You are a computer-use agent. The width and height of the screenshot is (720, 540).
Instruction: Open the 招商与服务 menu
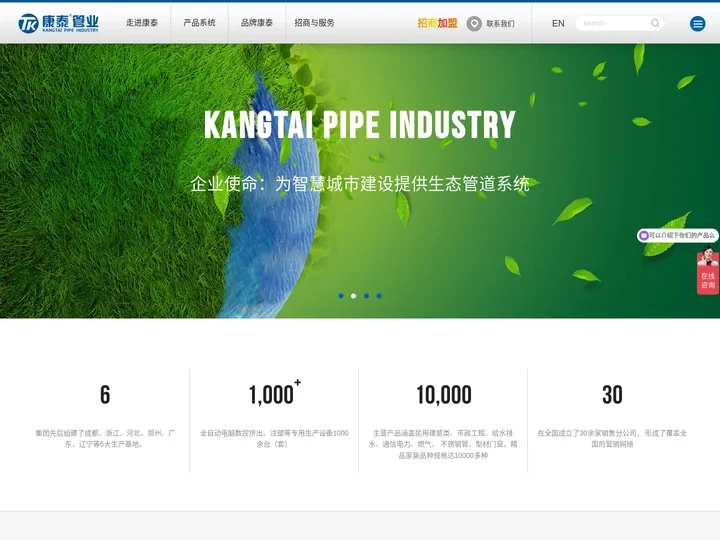tap(315, 23)
